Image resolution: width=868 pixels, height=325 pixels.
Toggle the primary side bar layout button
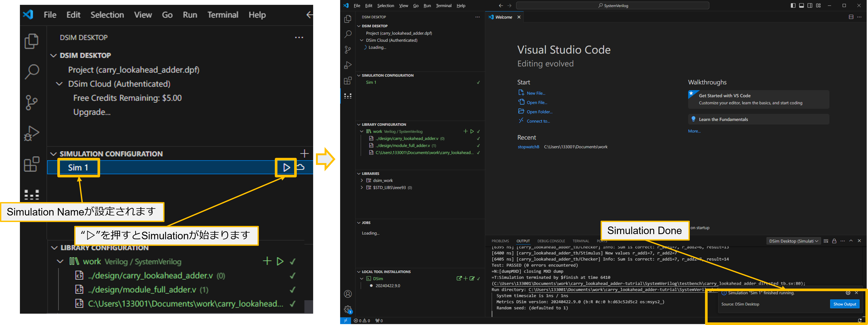point(793,5)
